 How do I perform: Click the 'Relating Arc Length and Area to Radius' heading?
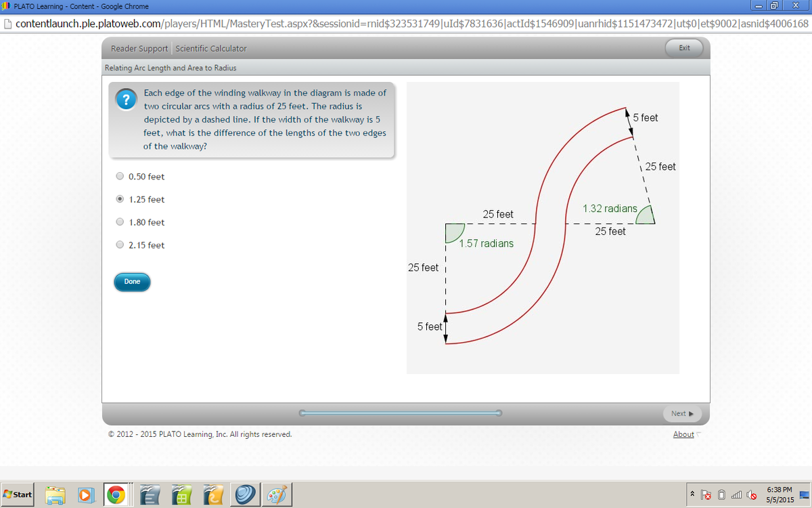click(171, 68)
